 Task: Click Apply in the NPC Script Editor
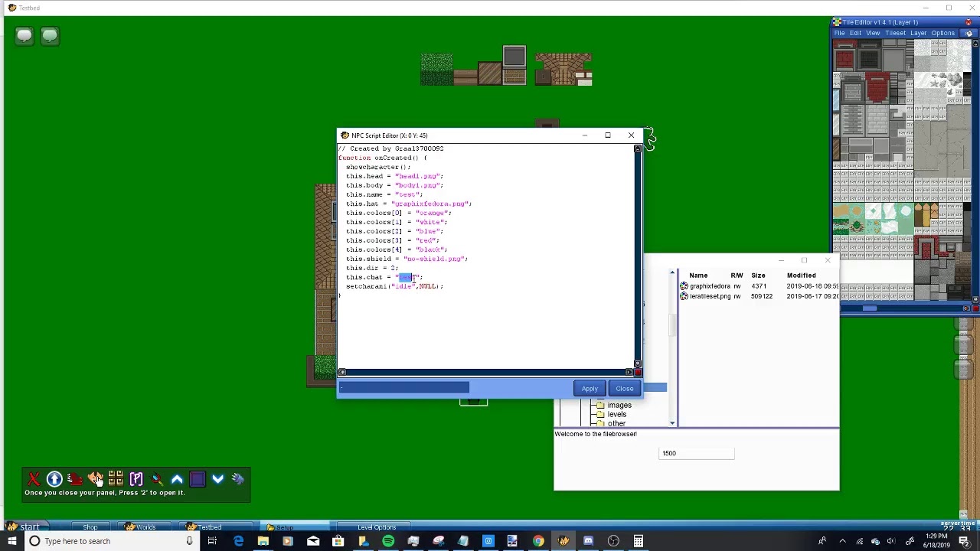click(x=590, y=388)
